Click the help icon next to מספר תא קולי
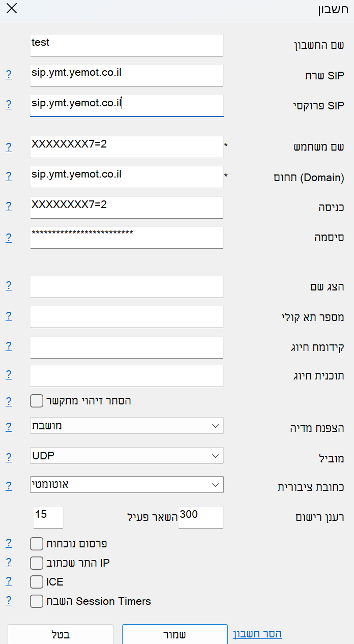This screenshot has width=354, height=644. pos(9,315)
